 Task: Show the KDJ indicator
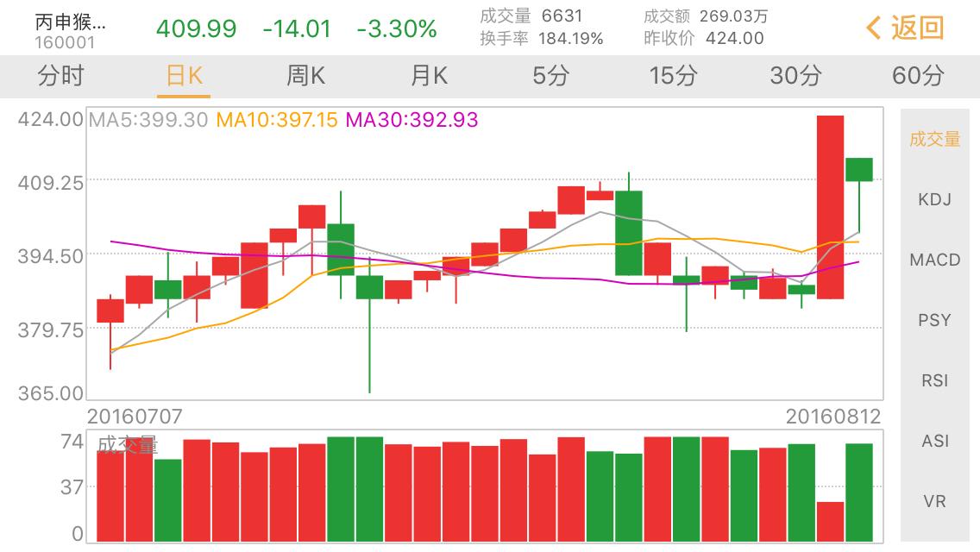(x=934, y=199)
